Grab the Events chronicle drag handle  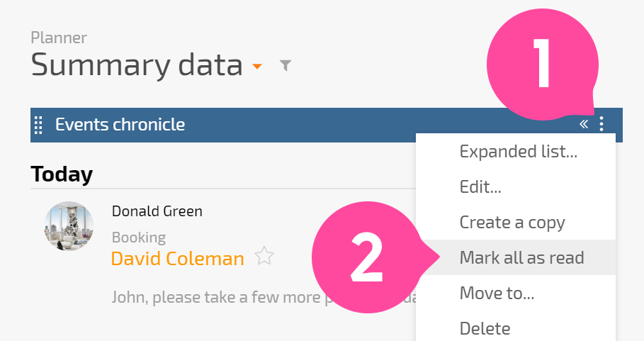pyautogui.click(x=38, y=125)
